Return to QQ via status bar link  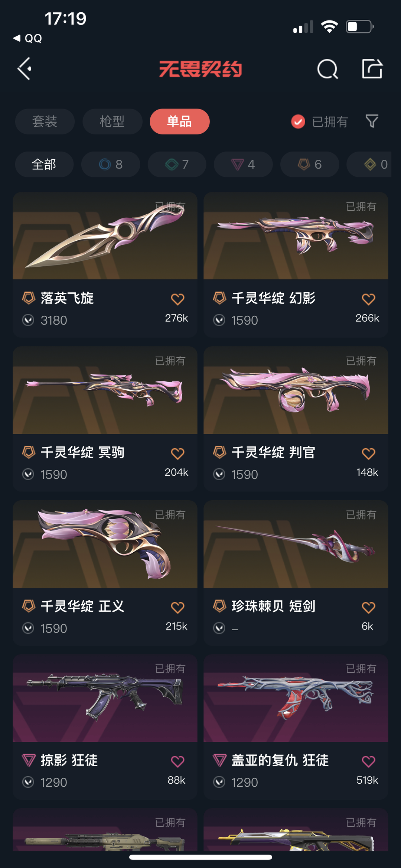27,38
